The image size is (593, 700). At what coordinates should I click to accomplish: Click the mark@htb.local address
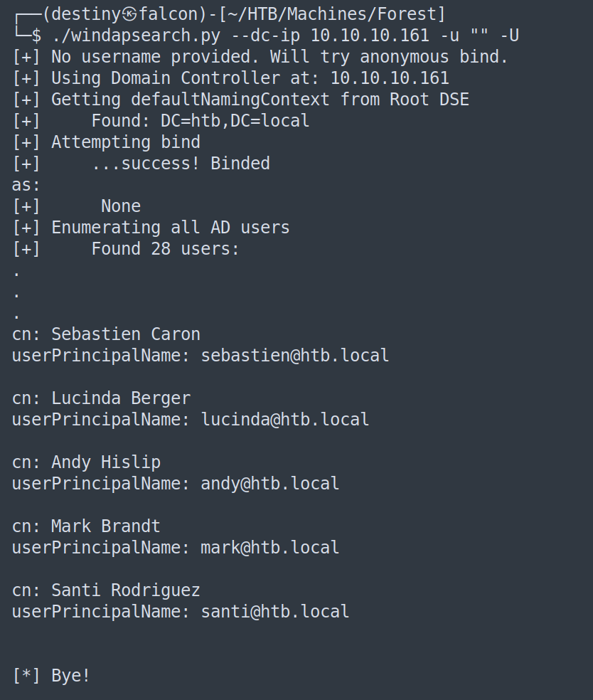[x=270, y=548]
